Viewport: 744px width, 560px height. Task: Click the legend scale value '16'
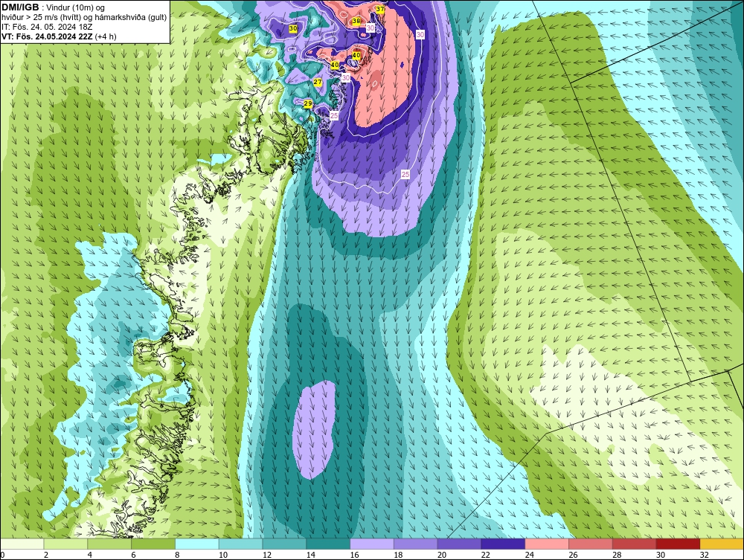click(354, 555)
